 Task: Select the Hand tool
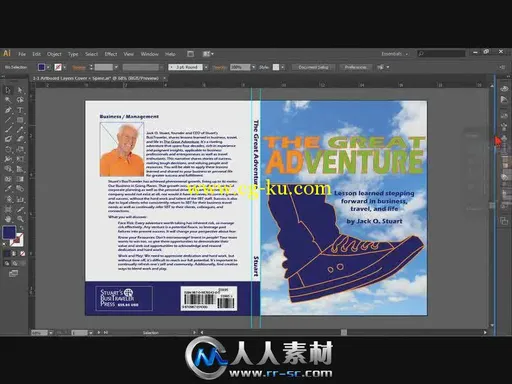click(x=8, y=219)
